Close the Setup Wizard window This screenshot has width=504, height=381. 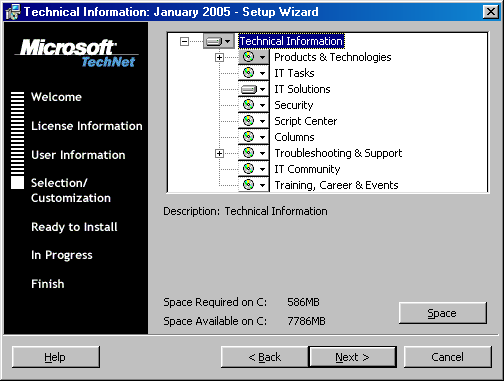pyautogui.click(x=491, y=12)
